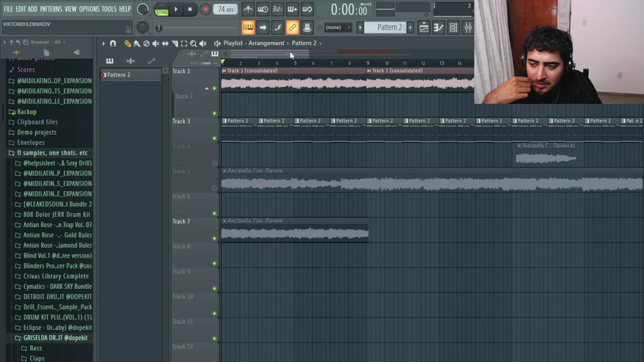The image size is (644, 362).
Task: Toggle loop recording icon
Action: tap(307, 9)
